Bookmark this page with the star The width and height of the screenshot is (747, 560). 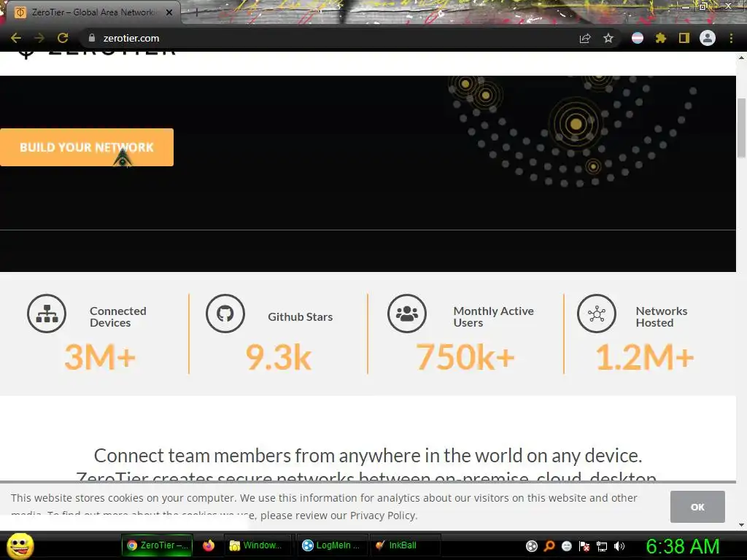608,39
